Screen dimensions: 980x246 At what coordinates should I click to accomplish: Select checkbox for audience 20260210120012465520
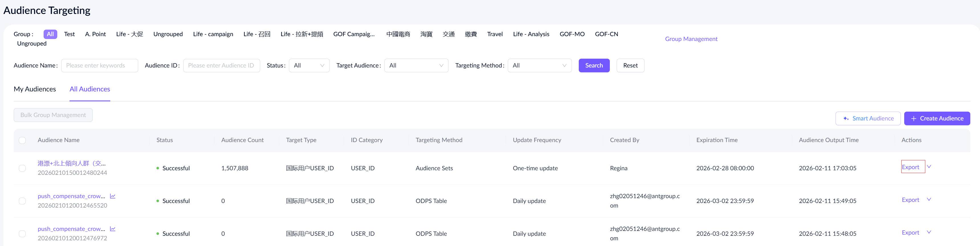[23, 201]
